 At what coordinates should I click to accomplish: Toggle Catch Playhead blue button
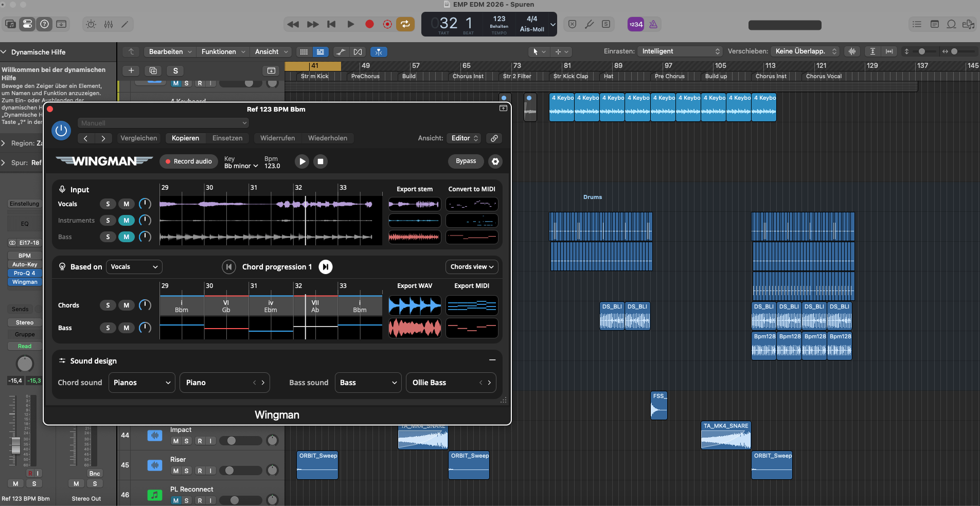(x=379, y=52)
